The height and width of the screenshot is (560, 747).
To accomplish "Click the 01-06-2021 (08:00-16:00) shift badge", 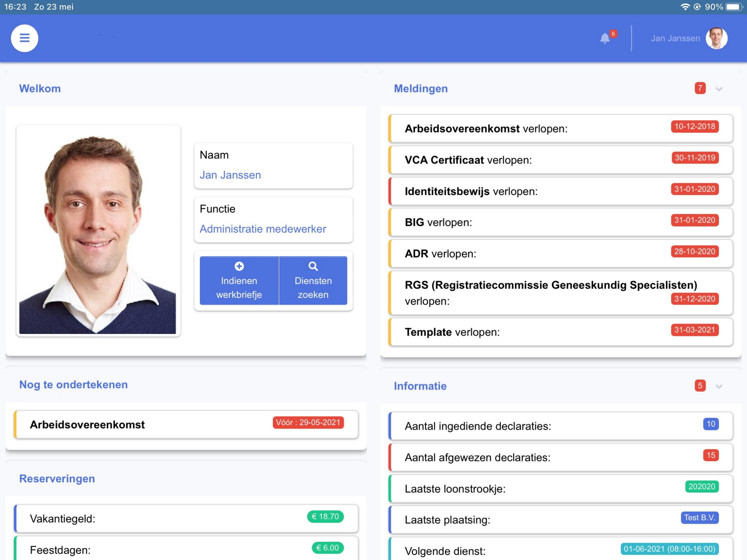I will pyautogui.click(x=669, y=549).
